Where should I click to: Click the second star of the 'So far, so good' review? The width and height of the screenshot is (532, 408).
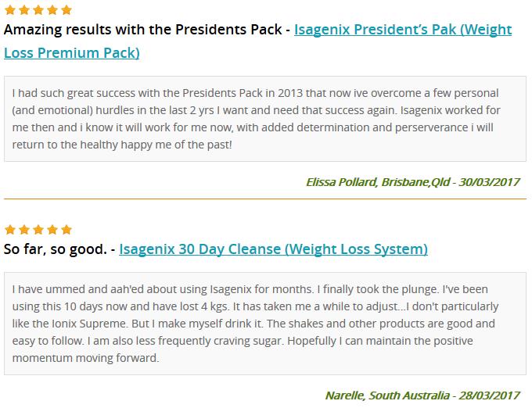pyautogui.click(x=24, y=230)
